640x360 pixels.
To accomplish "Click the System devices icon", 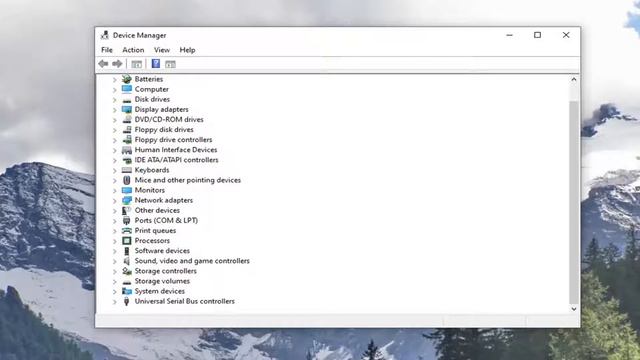I will coord(127,291).
